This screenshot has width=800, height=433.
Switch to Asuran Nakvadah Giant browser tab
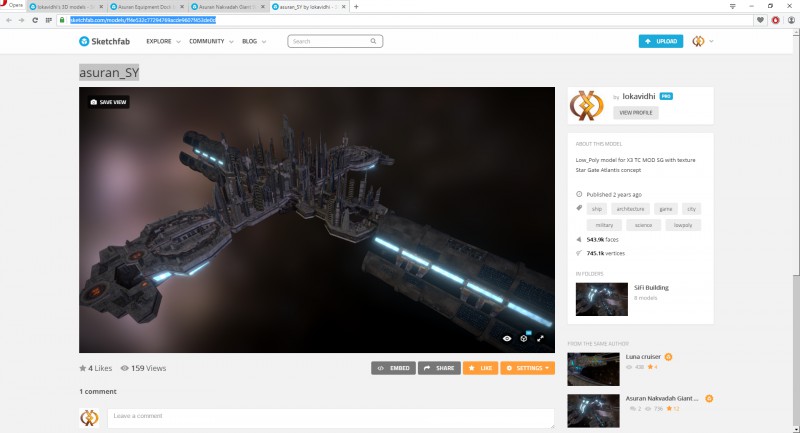pos(228,7)
